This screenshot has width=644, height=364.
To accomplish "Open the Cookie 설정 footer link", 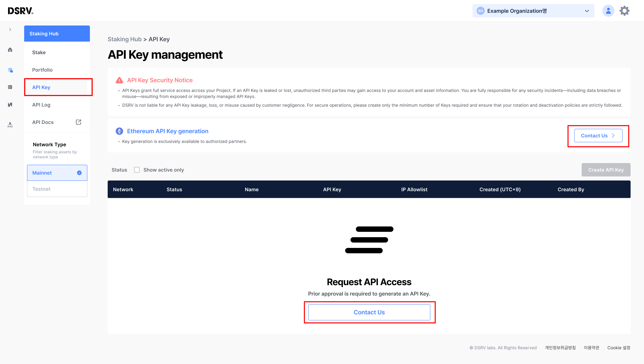I will (x=619, y=348).
